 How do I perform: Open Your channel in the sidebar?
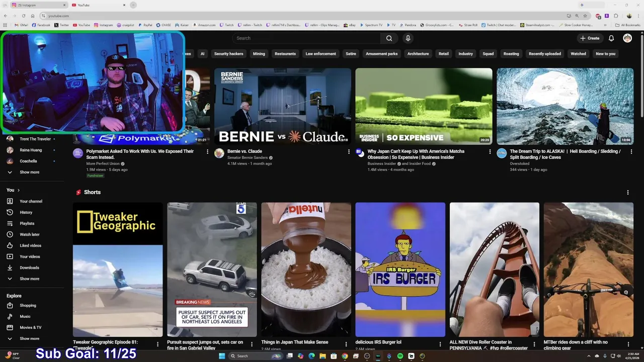pyautogui.click(x=32, y=201)
